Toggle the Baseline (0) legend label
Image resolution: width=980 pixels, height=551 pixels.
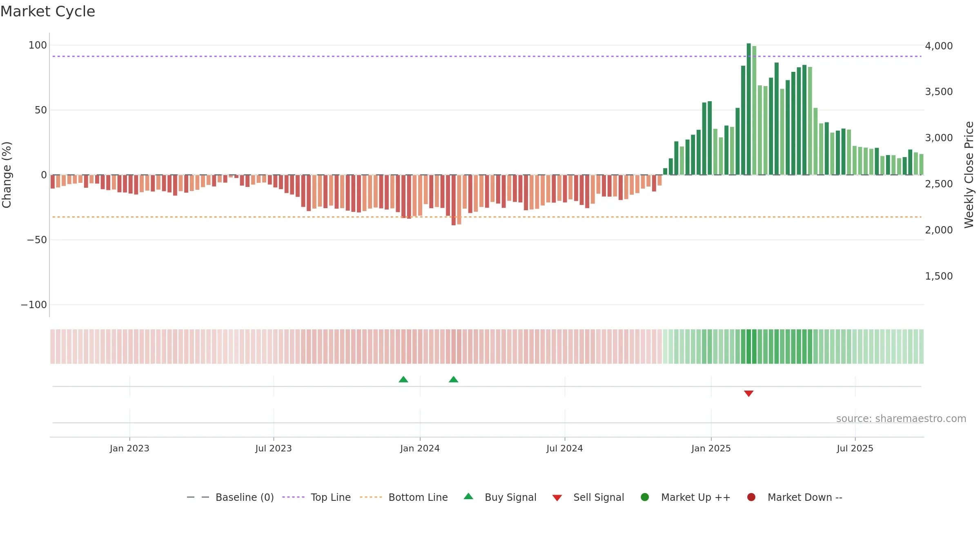[245, 497]
